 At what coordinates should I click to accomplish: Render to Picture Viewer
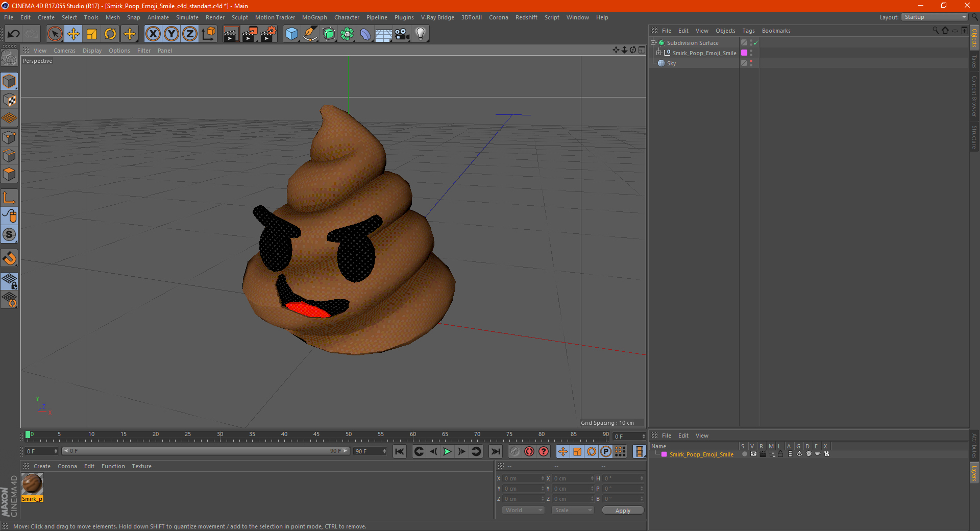pos(250,34)
